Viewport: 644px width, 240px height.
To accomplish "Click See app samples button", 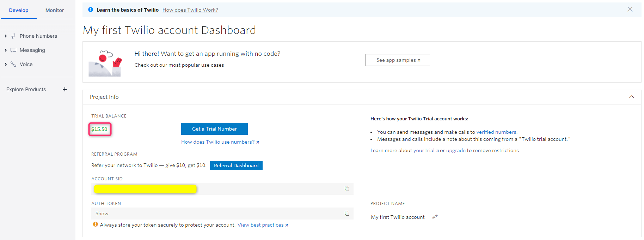I will (398, 60).
